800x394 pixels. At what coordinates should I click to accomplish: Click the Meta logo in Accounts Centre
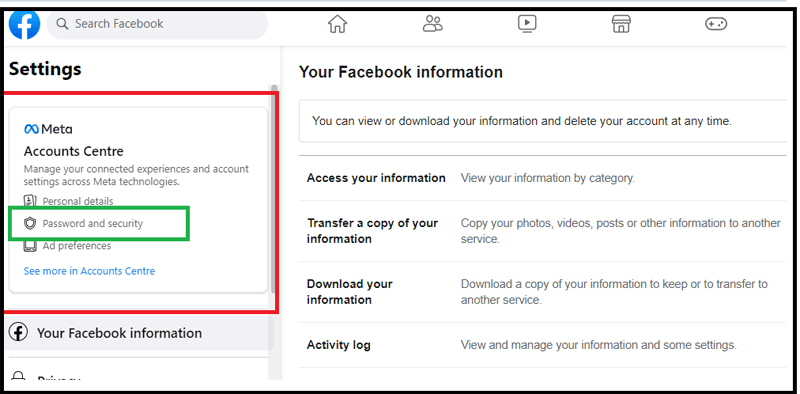pos(48,129)
